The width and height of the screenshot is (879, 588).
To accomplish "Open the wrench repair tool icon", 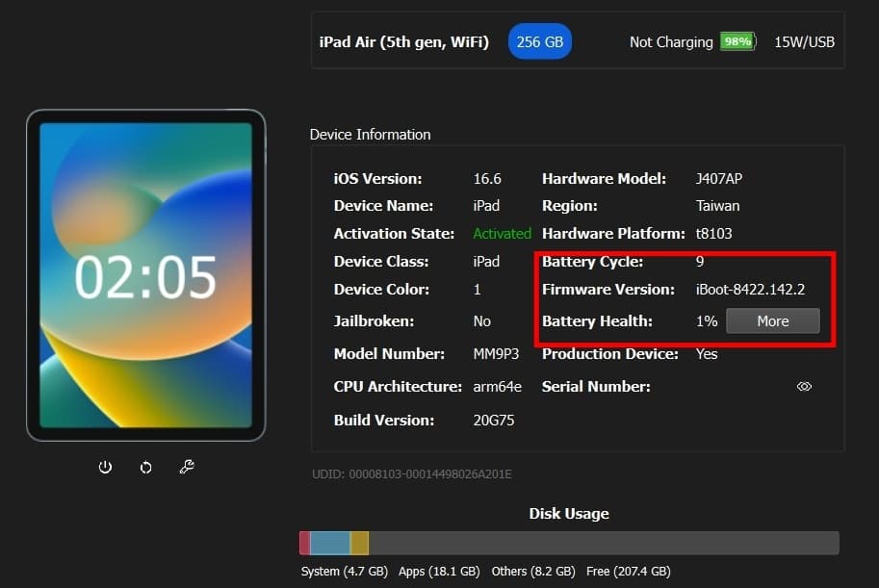I will 187,467.
